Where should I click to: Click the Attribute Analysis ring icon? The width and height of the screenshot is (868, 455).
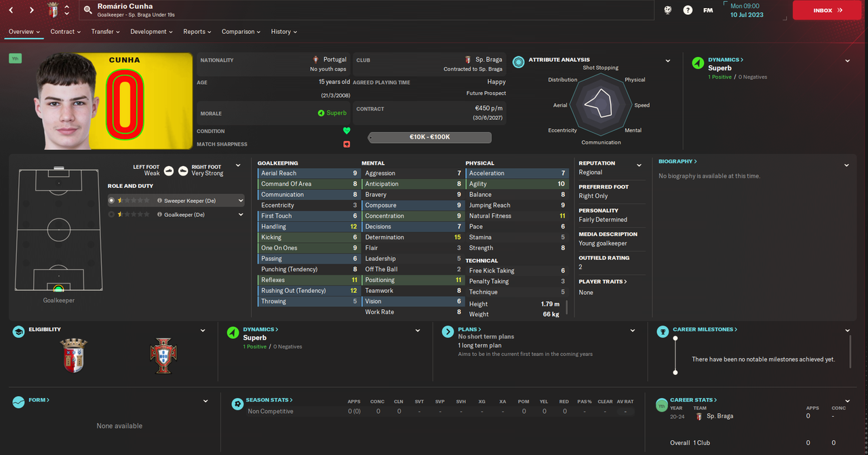pyautogui.click(x=518, y=62)
